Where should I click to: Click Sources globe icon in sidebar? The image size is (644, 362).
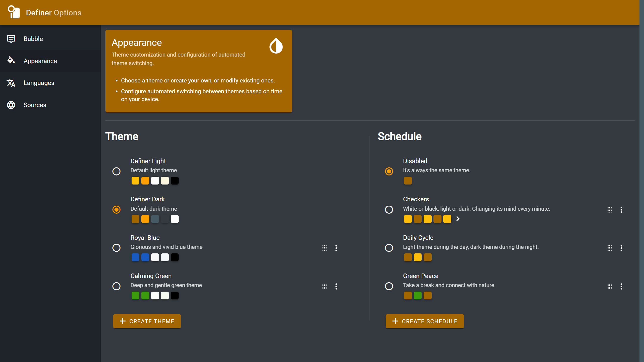[11, 105]
